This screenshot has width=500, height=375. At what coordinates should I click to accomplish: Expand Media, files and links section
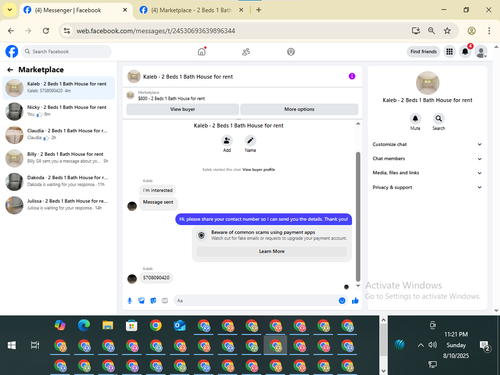pyautogui.click(x=427, y=173)
